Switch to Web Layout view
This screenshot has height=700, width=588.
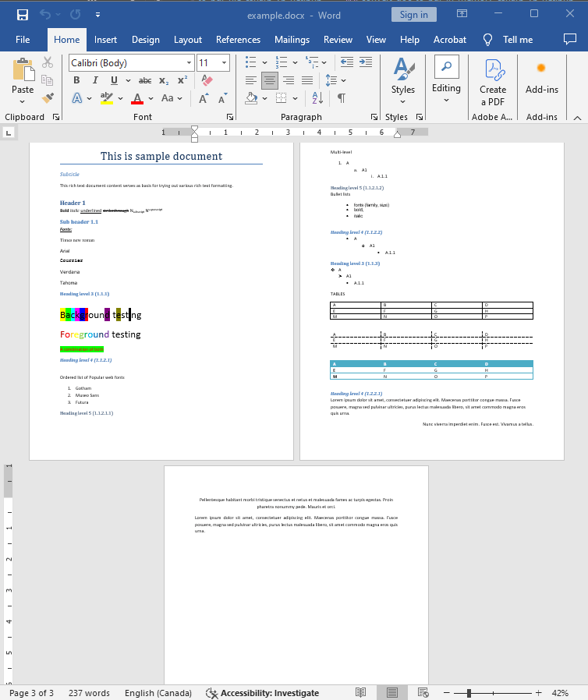[423, 692]
